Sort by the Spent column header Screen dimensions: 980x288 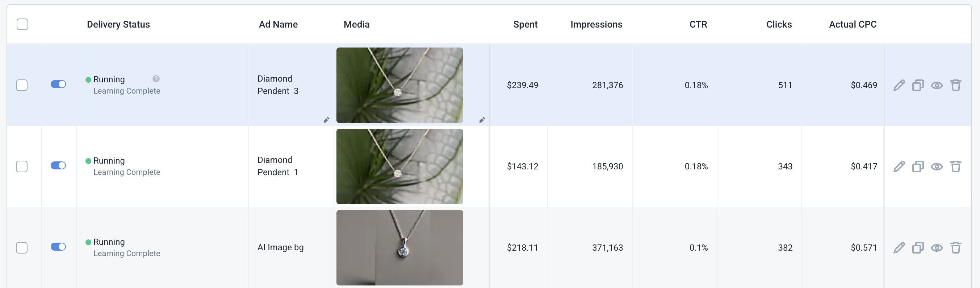click(x=525, y=24)
